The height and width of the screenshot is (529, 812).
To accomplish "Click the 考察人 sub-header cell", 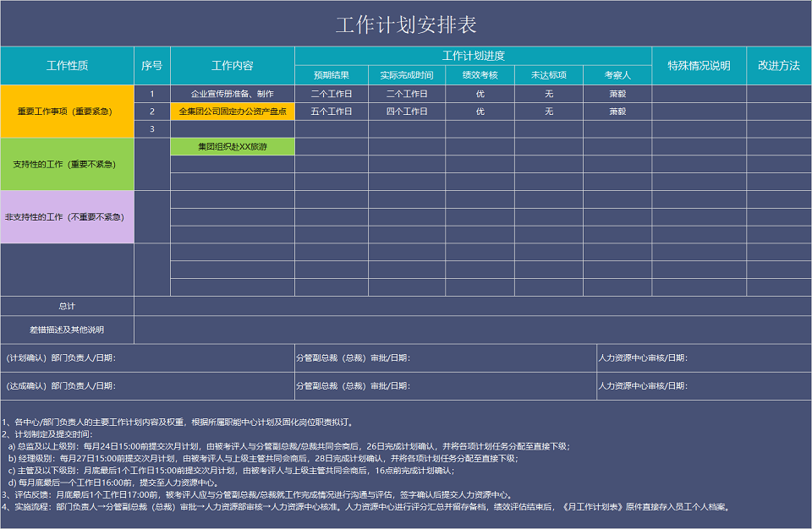I will 617,75.
